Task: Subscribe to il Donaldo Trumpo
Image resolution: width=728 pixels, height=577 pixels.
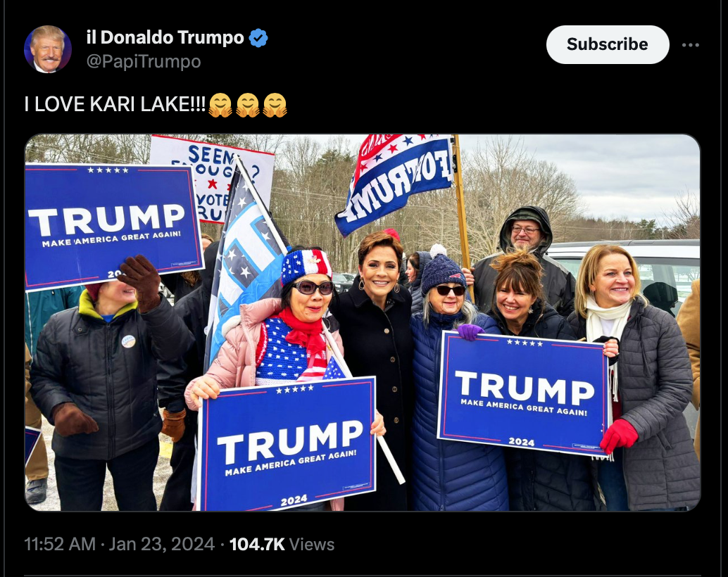Action: coord(608,44)
